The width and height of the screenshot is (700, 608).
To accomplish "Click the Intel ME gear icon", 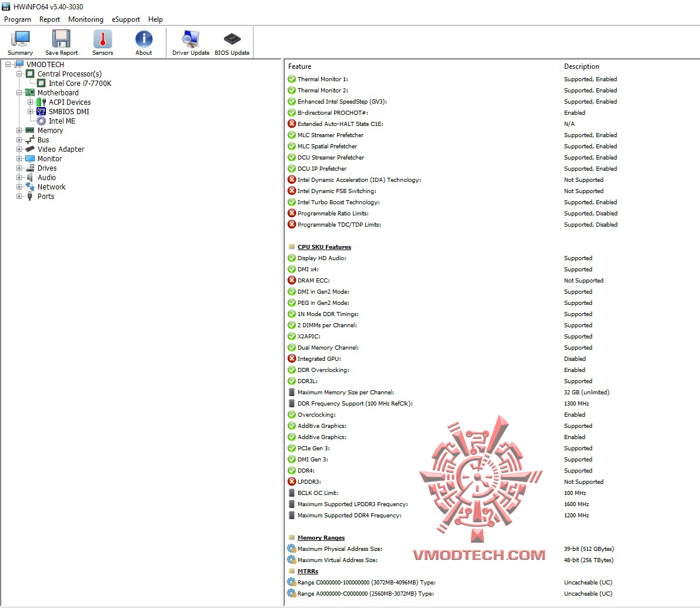I will tap(41, 121).
